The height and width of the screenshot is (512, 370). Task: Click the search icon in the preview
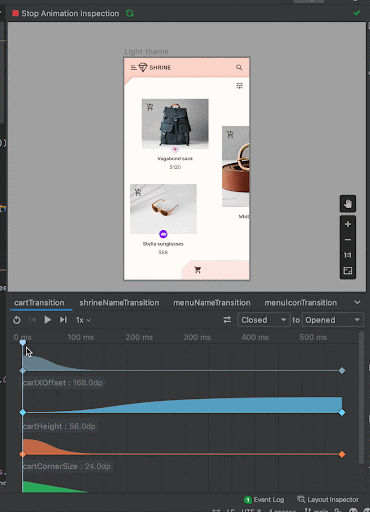click(239, 67)
